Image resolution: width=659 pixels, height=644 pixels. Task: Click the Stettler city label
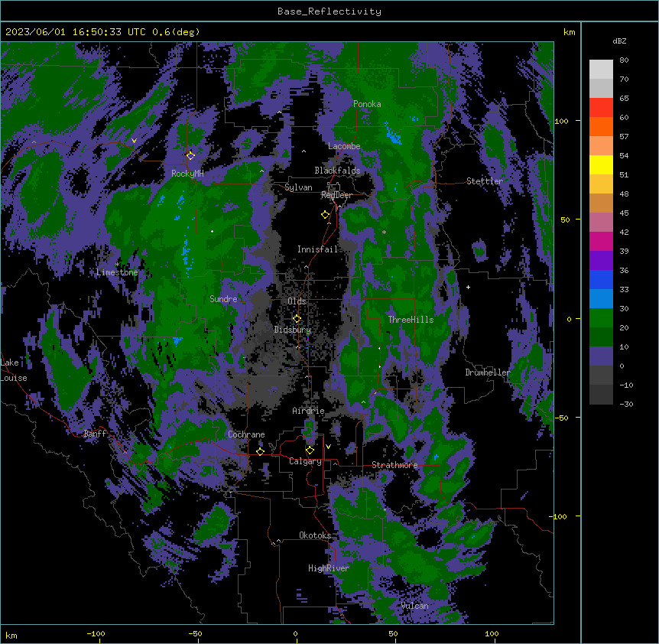tap(485, 181)
